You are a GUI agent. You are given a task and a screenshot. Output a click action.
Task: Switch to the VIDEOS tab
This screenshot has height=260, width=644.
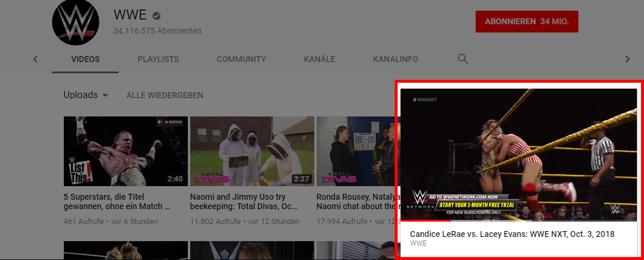coord(85,59)
